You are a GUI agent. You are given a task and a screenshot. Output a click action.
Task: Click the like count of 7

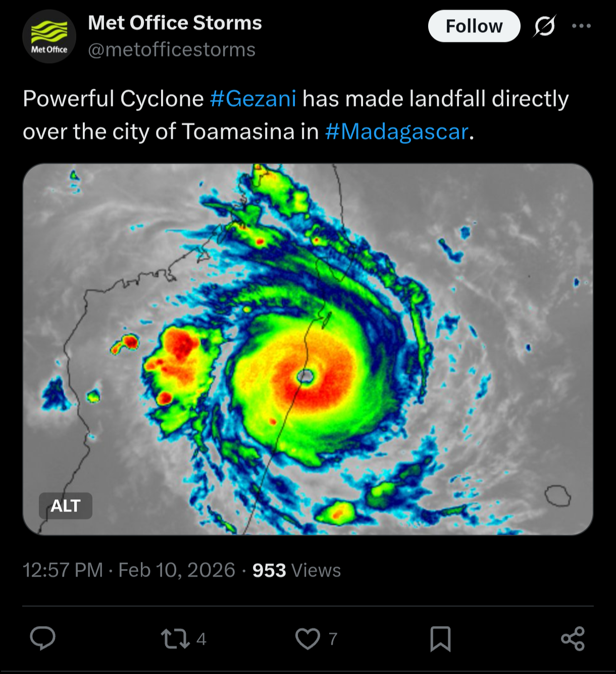pyautogui.click(x=333, y=639)
